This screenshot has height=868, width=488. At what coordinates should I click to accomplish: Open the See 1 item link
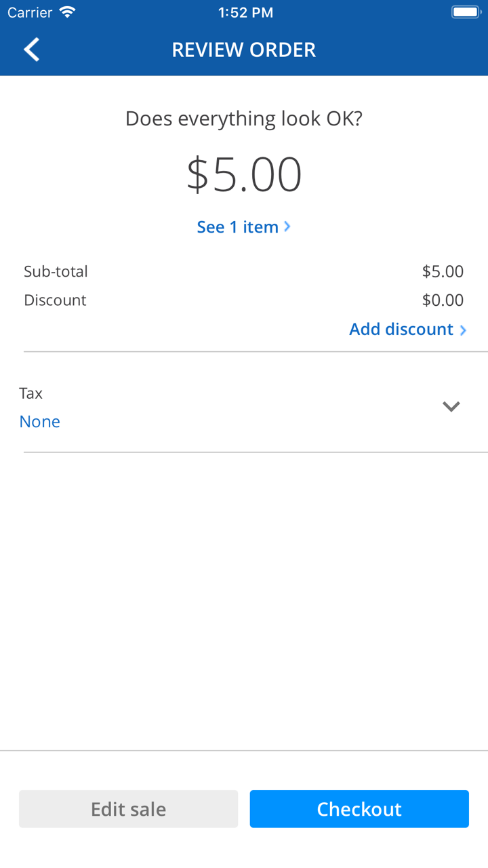pyautogui.click(x=238, y=227)
